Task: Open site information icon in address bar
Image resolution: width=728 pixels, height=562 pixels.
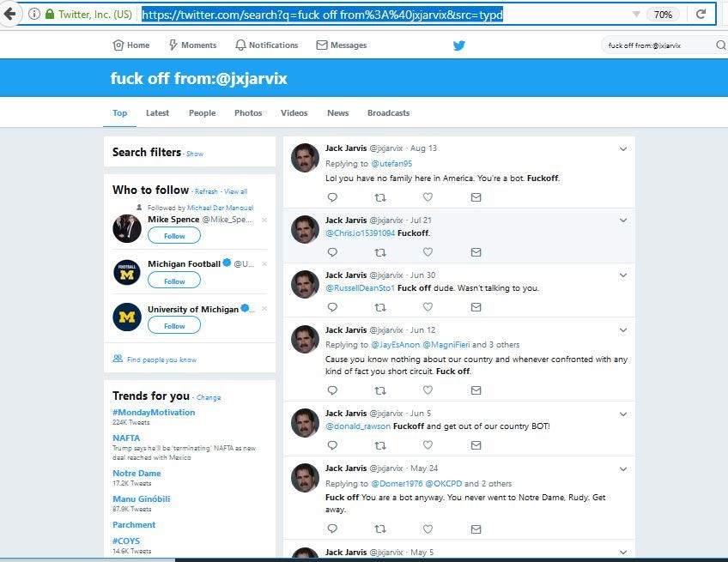Action: pyautogui.click(x=33, y=14)
